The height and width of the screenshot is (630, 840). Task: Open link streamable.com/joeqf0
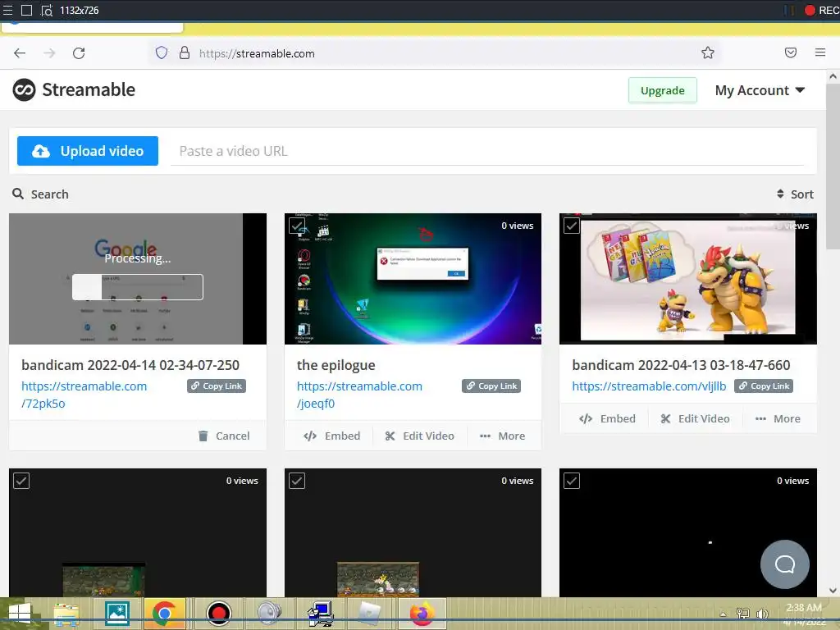[359, 395]
